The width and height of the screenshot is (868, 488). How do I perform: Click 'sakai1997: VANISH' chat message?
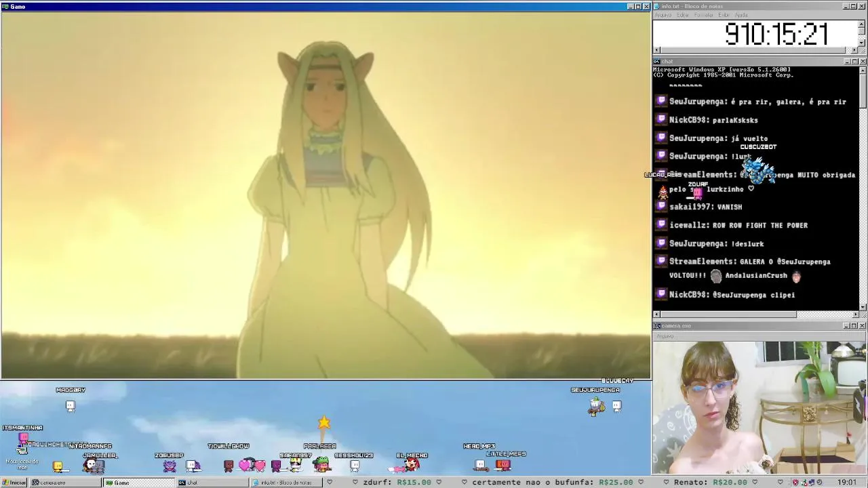[706, 207]
